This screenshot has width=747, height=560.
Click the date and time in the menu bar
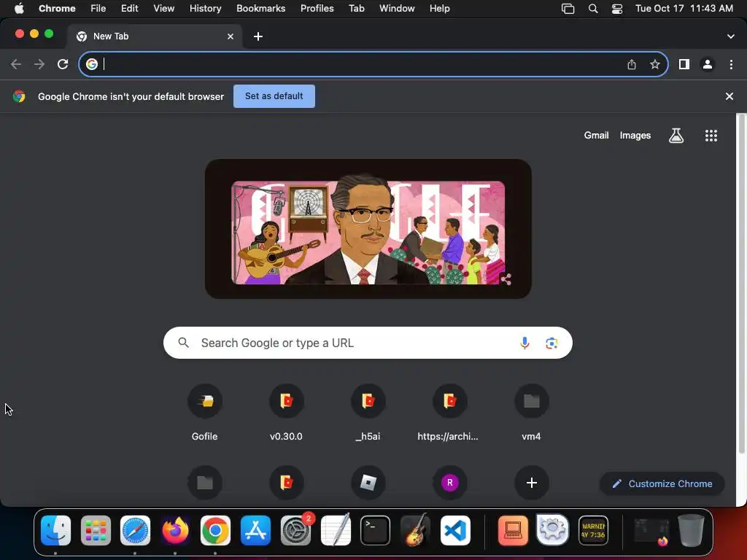tap(684, 9)
